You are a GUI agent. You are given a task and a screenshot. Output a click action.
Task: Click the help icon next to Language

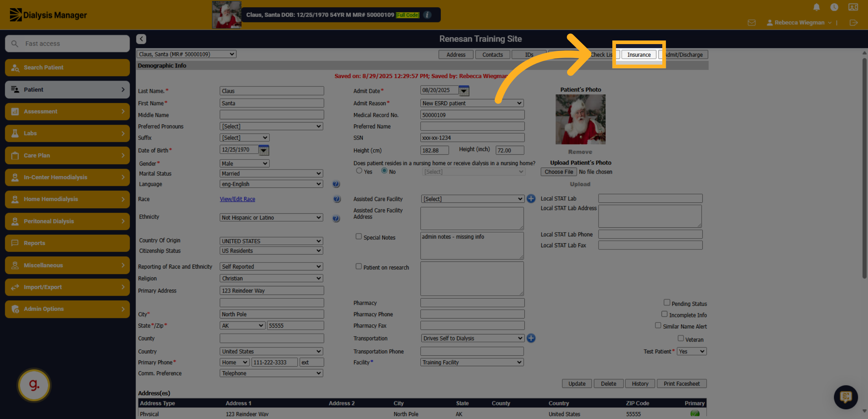pos(336,184)
